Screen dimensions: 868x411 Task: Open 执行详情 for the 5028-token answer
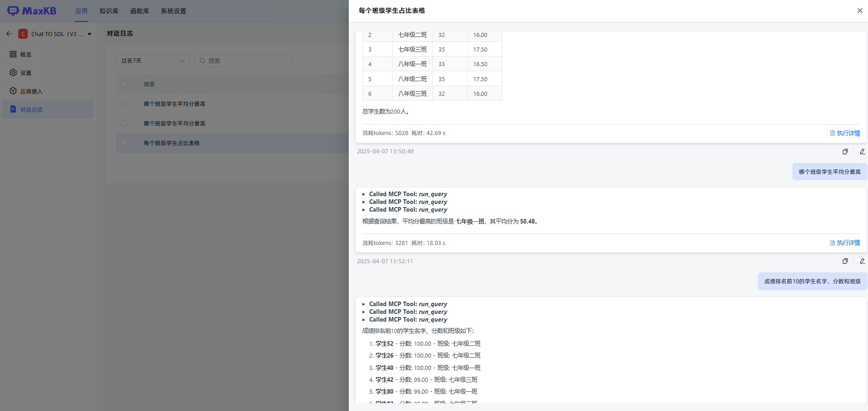(x=845, y=133)
